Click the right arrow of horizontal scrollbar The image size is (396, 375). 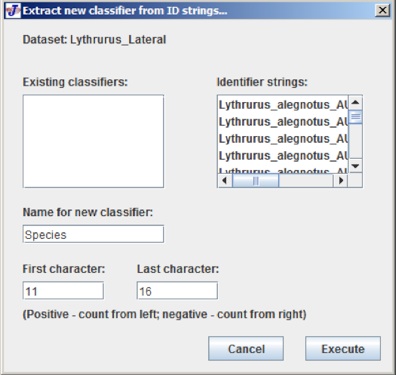pyautogui.click(x=341, y=181)
